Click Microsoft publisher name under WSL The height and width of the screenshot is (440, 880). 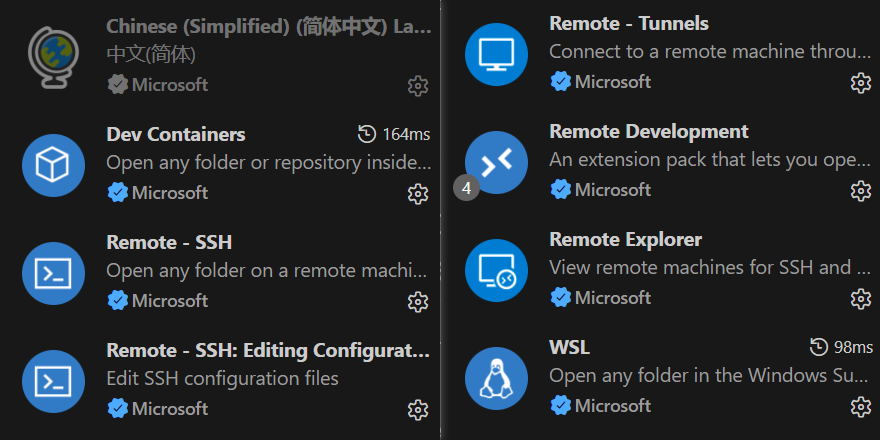[613, 405]
